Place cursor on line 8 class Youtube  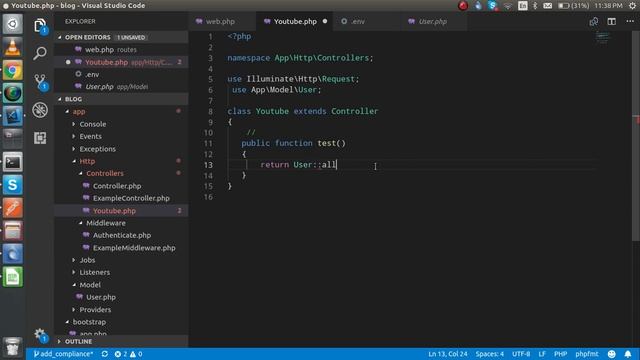[x=303, y=111]
